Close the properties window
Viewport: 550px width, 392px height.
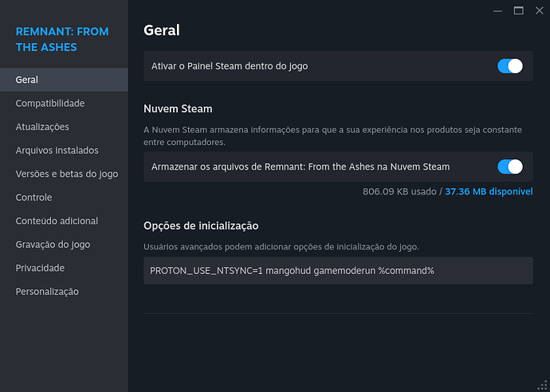click(x=540, y=11)
